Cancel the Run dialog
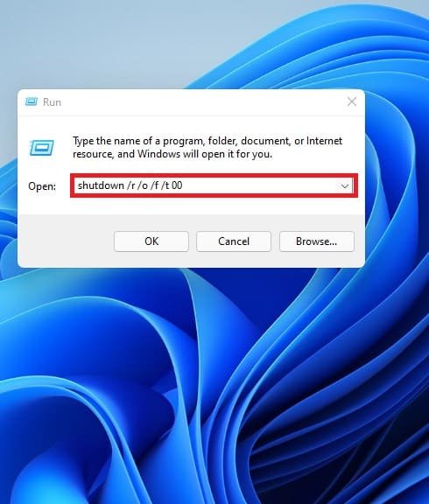 [x=234, y=241]
